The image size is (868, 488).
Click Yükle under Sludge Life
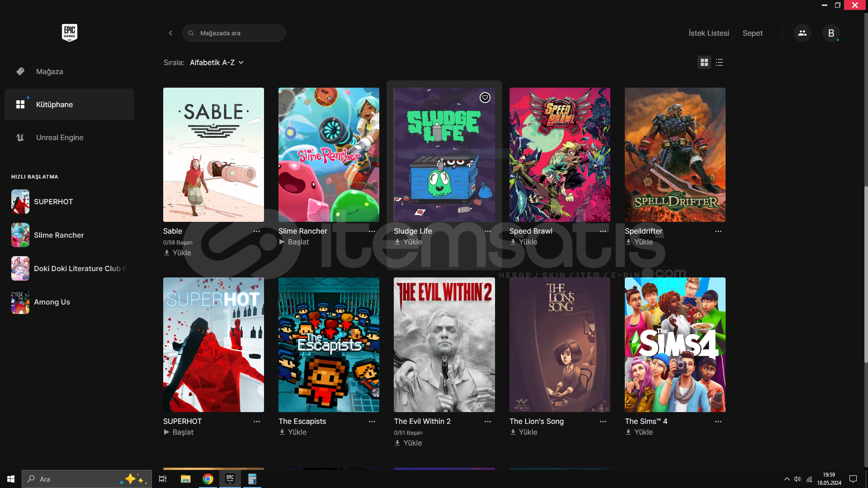tap(408, 242)
